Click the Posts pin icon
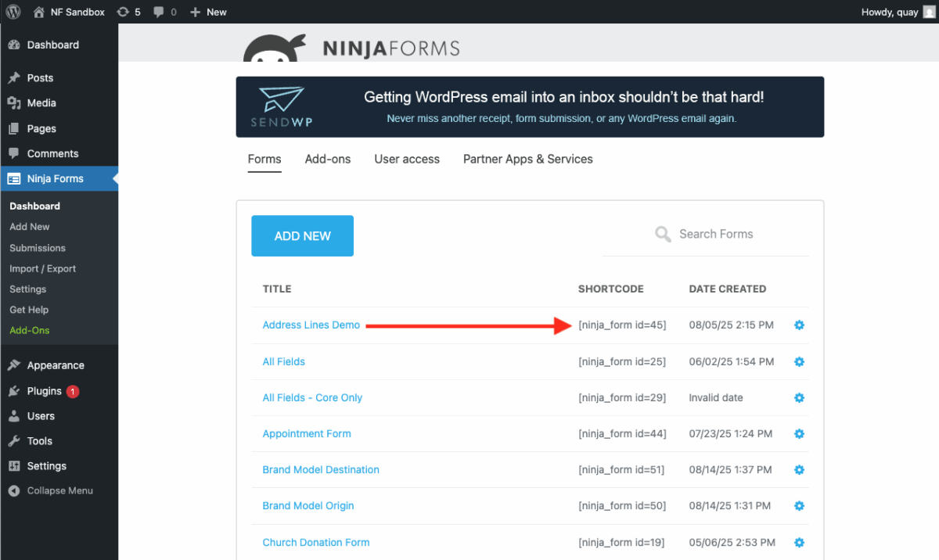 click(14, 77)
